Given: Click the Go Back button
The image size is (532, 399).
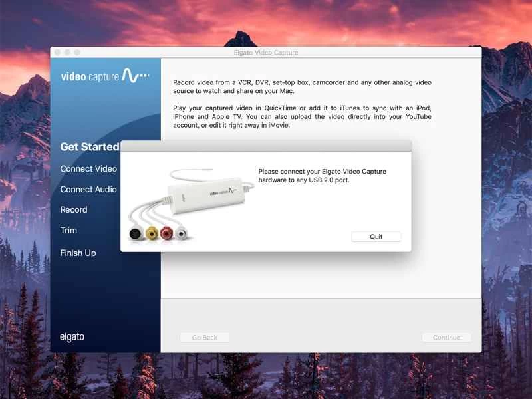Looking at the screenshot, I should click(204, 337).
